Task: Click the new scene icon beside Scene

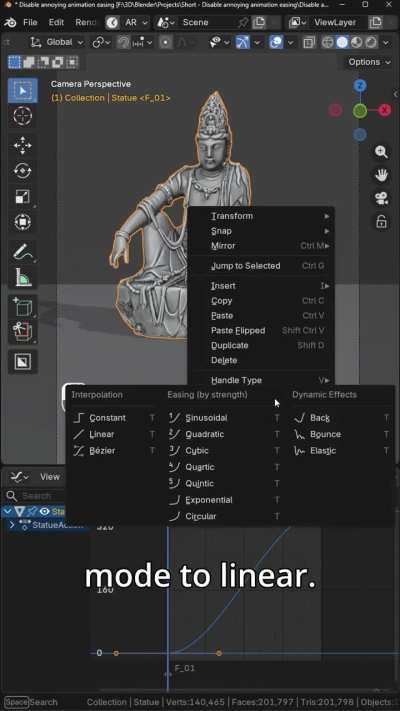Action: 259,22
